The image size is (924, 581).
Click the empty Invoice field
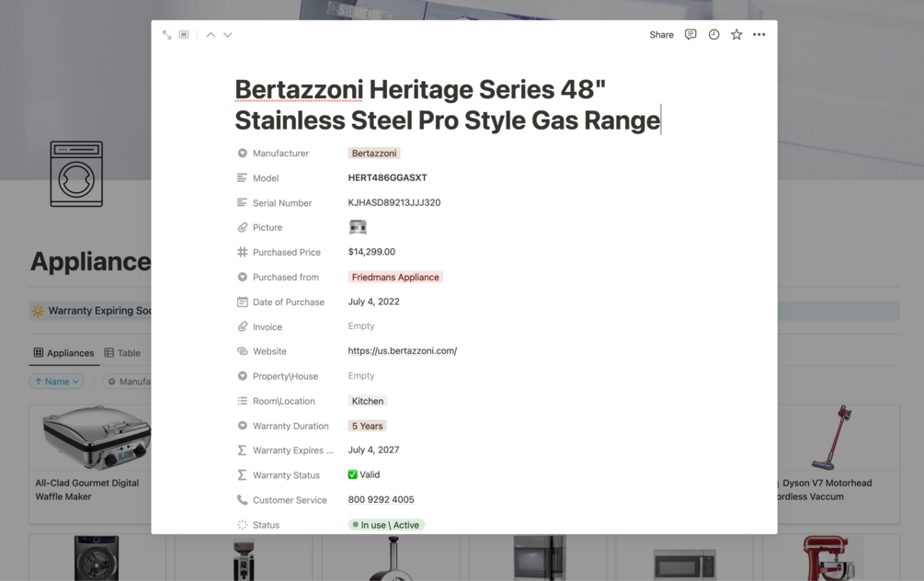[361, 326]
